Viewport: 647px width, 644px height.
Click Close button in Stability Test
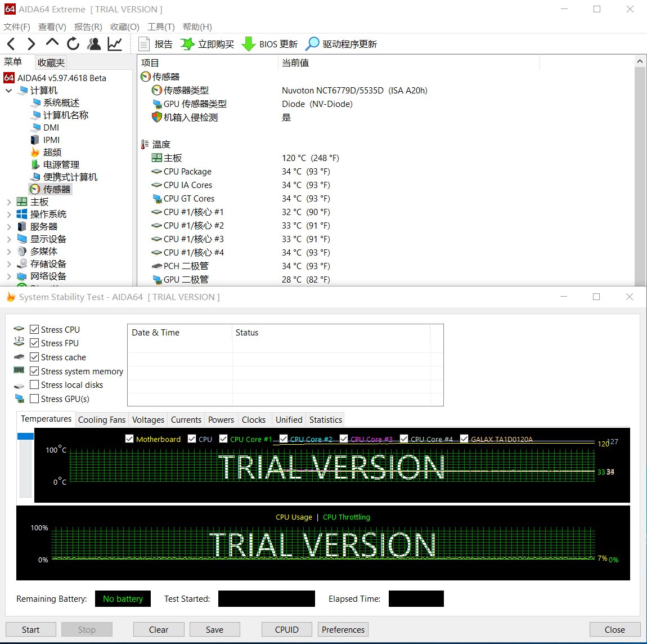(615, 629)
